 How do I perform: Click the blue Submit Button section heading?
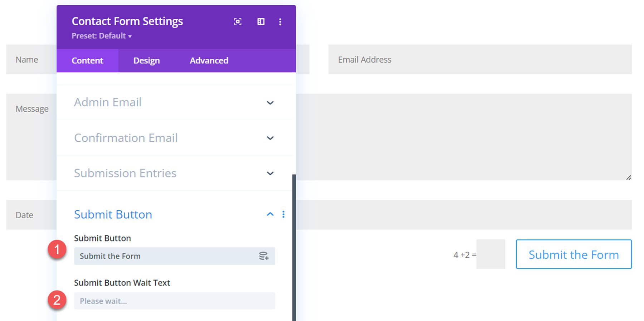(113, 214)
